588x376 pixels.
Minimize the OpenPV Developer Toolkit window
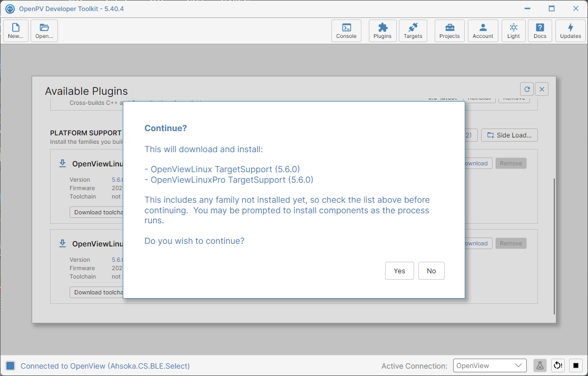[527, 8]
